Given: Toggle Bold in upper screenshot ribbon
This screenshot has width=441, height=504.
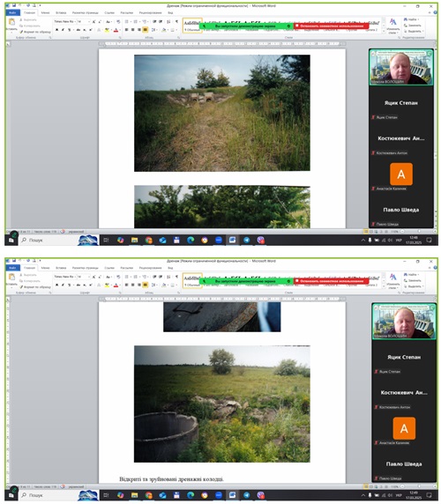Looking at the screenshot, I should pos(57,30).
